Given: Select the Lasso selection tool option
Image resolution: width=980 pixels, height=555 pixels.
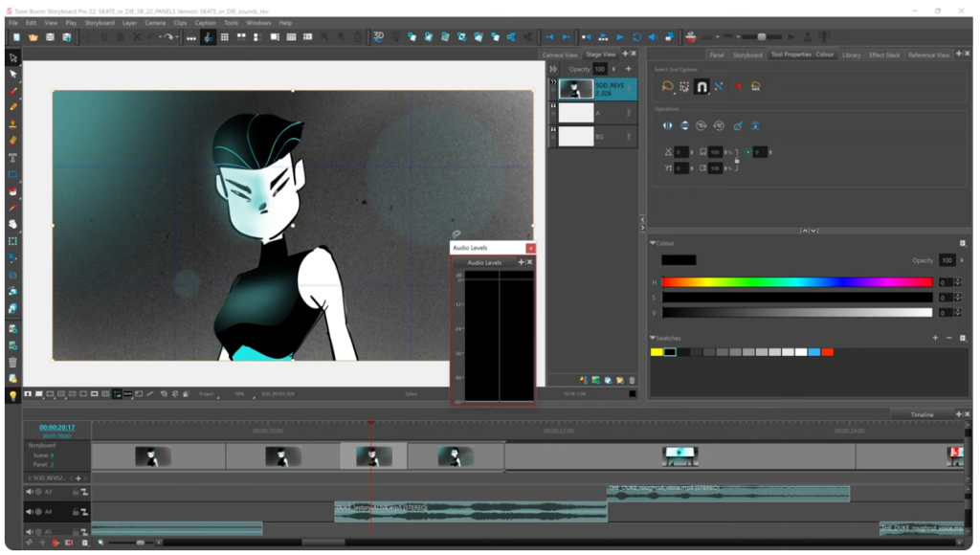Looking at the screenshot, I should click(x=667, y=87).
